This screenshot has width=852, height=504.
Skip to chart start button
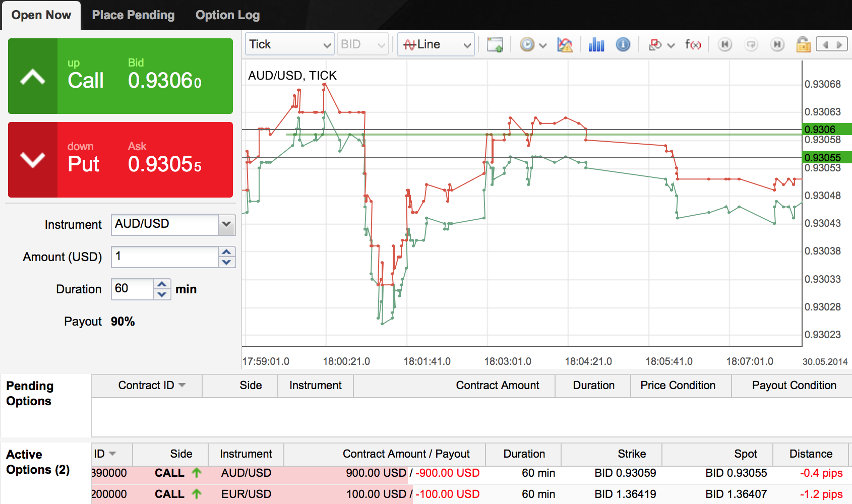point(725,45)
